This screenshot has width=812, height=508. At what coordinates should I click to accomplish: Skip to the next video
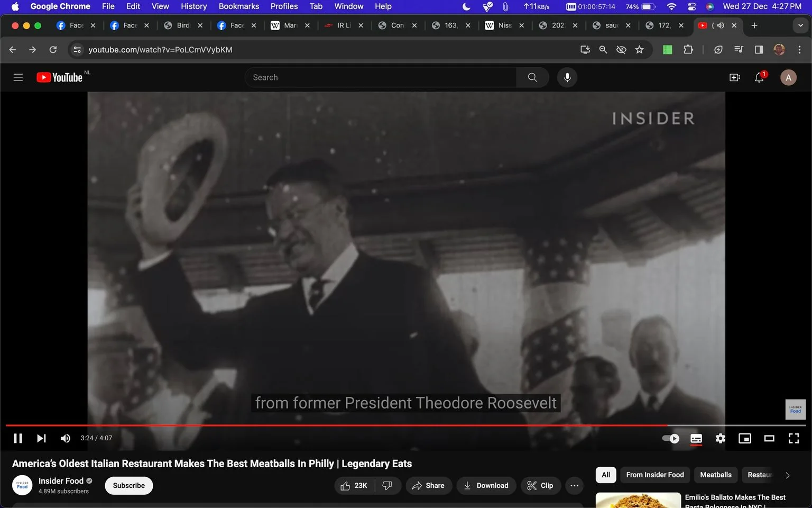(x=41, y=438)
